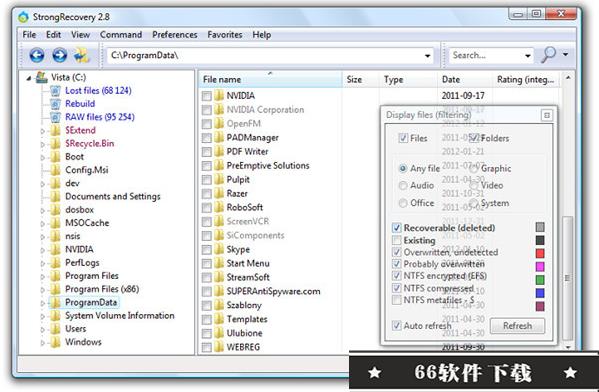599x392 pixels.
Task: Click the red Overwritten color swatch
Action: click(x=540, y=253)
